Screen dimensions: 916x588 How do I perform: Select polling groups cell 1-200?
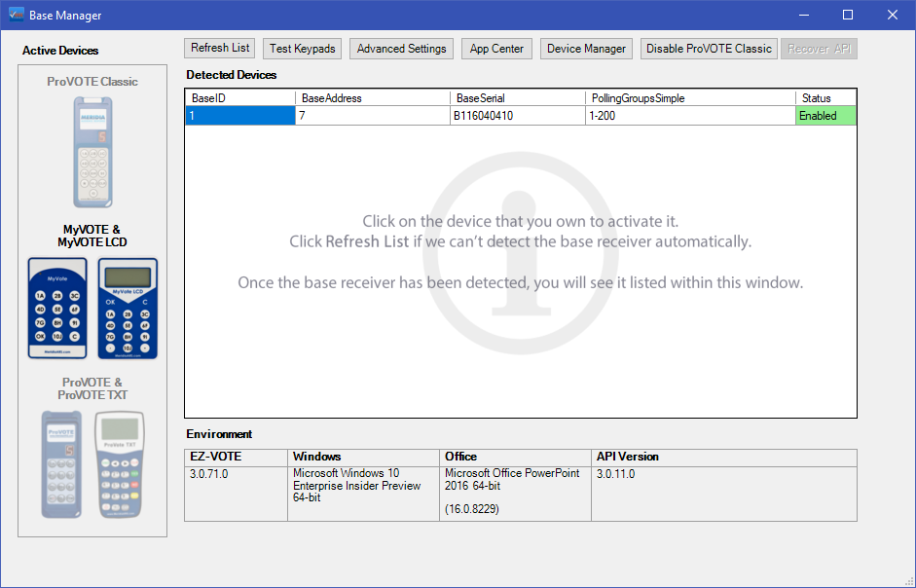coord(690,116)
